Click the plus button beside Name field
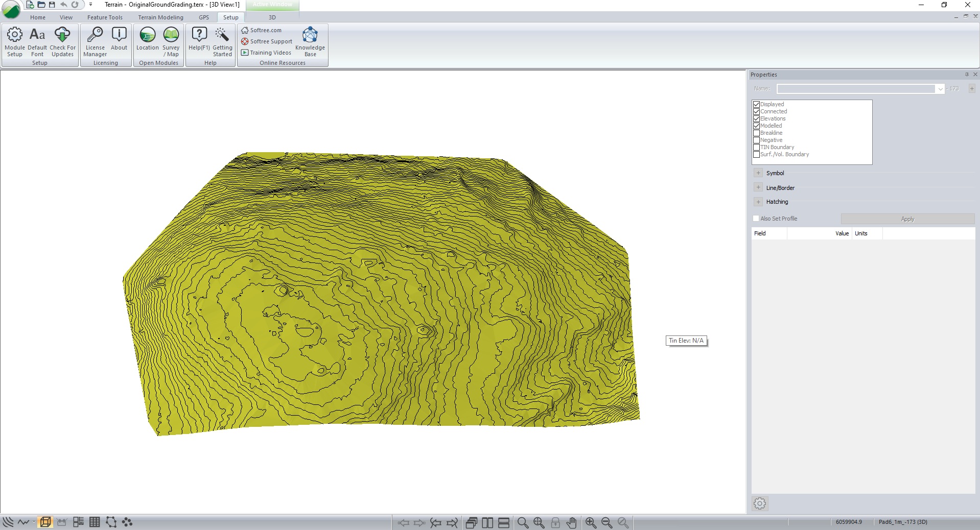The height and width of the screenshot is (530, 980). point(971,89)
